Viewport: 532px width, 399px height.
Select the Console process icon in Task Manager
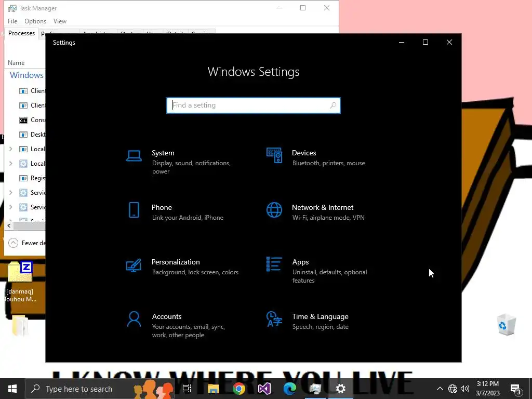coord(23,120)
